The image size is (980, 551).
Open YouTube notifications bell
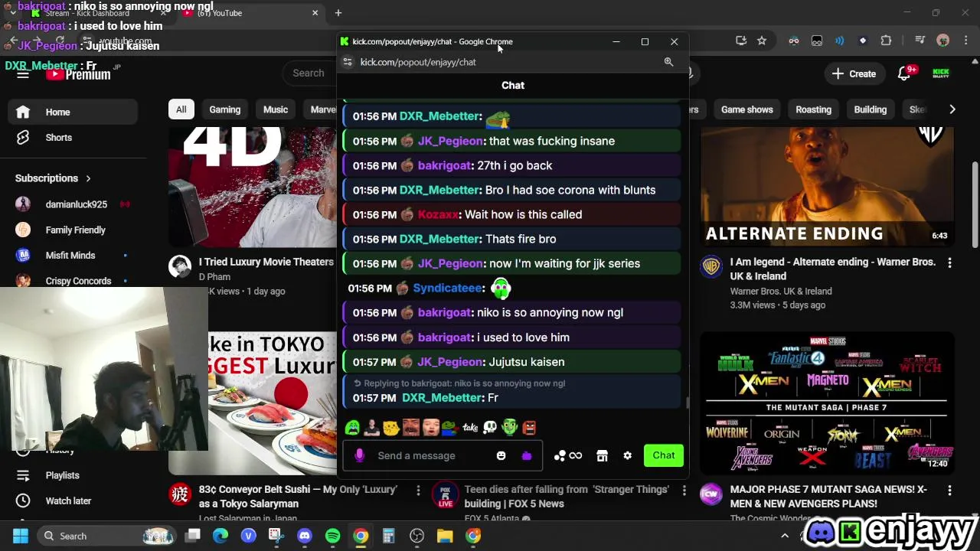click(x=904, y=73)
